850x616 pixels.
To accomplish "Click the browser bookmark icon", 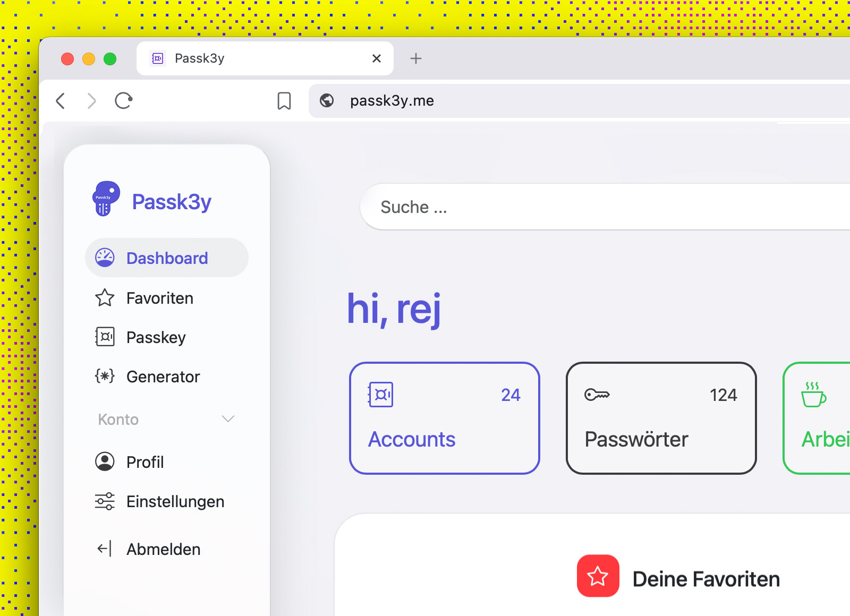I will pyautogui.click(x=284, y=101).
